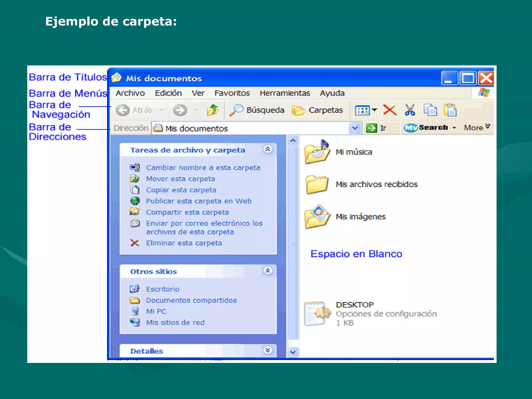
Task: Open the Views button dropdown arrow
Action: (x=374, y=110)
